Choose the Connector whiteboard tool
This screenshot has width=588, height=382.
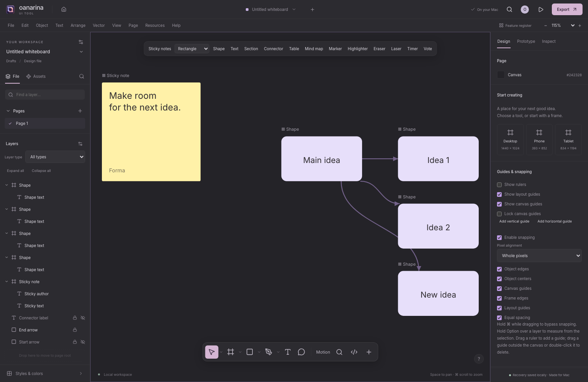pos(273,49)
